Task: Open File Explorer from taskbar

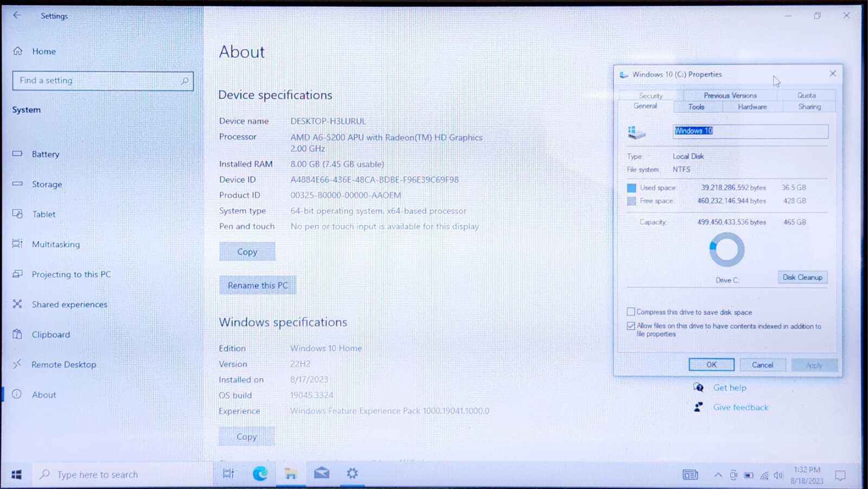Action: [x=291, y=474]
